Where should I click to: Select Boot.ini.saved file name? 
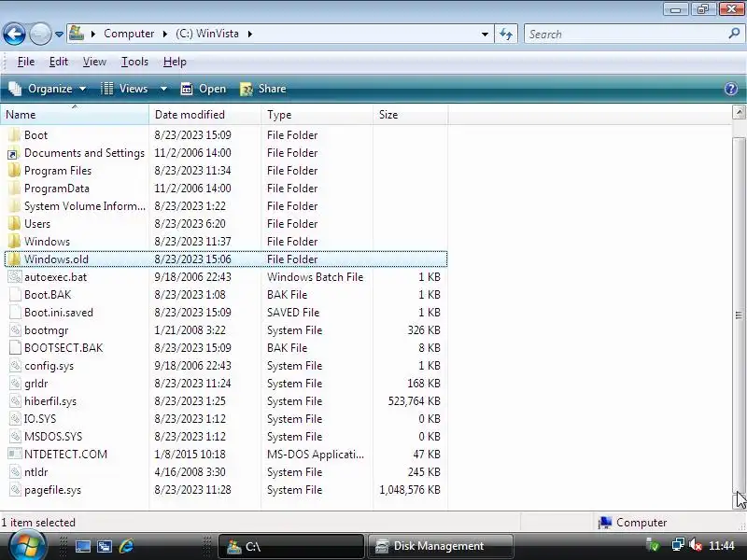(x=59, y=313)
